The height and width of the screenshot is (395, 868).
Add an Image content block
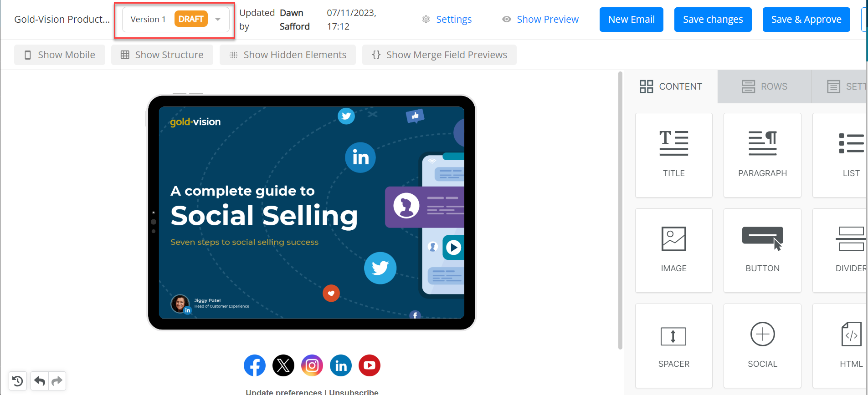[673, 250]
